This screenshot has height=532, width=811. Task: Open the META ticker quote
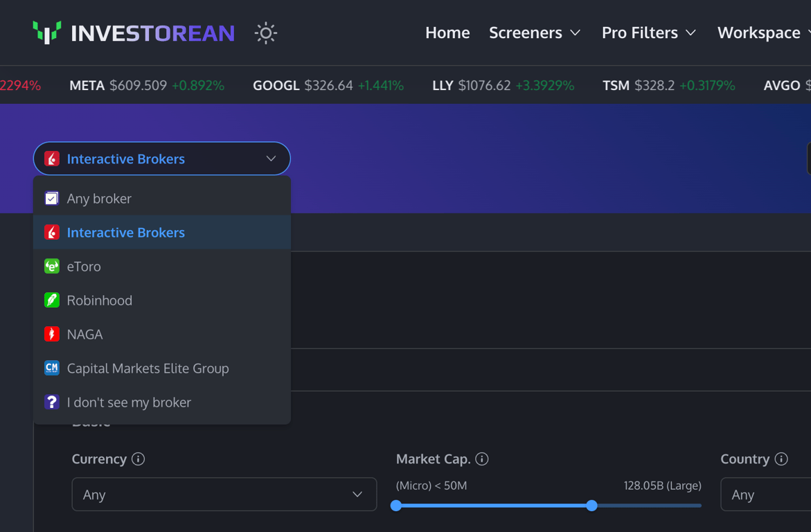(147, 85)
